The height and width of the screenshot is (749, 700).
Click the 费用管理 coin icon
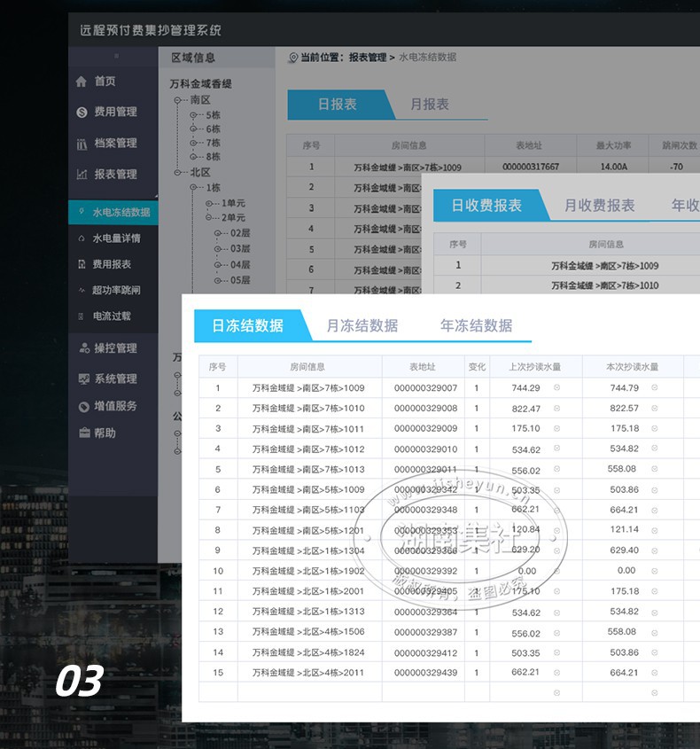coord(82,113)
